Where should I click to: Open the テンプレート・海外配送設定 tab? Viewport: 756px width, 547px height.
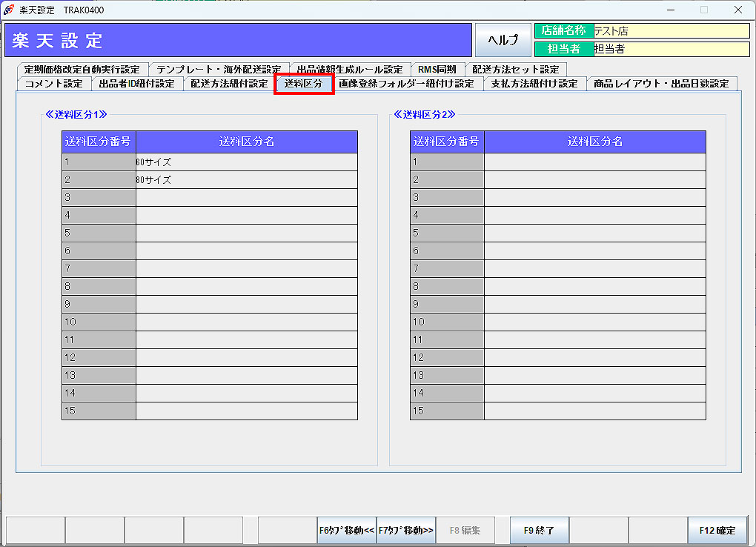coord(218,69)
